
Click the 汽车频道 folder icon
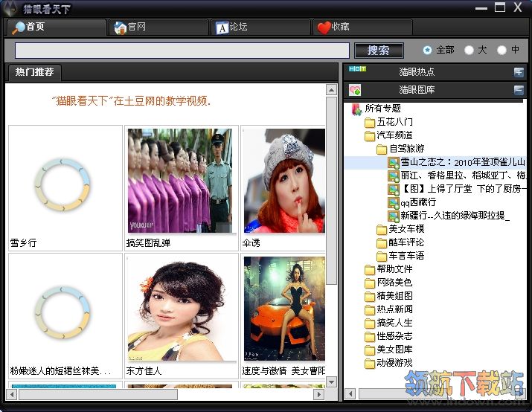tap(370, 136)
